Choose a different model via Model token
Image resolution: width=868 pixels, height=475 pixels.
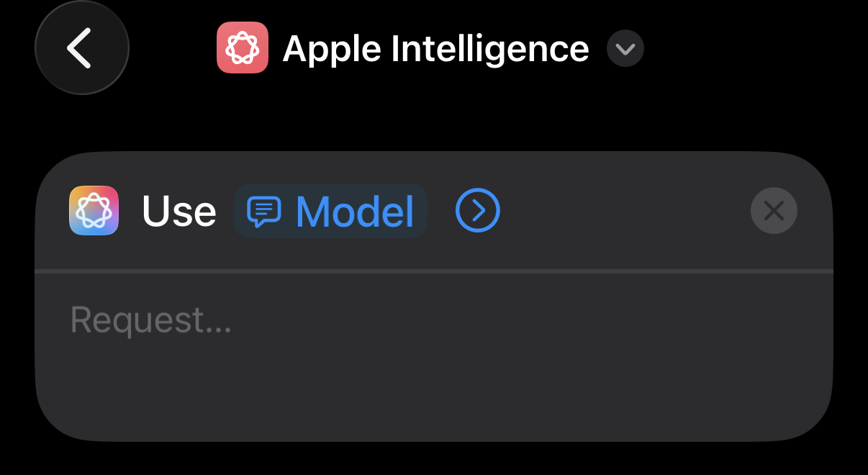331,211
